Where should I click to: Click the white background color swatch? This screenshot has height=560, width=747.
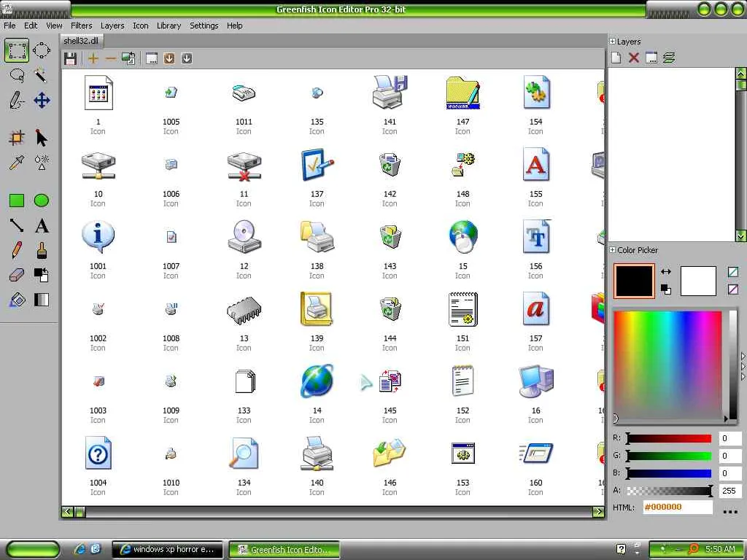point(698,281)
